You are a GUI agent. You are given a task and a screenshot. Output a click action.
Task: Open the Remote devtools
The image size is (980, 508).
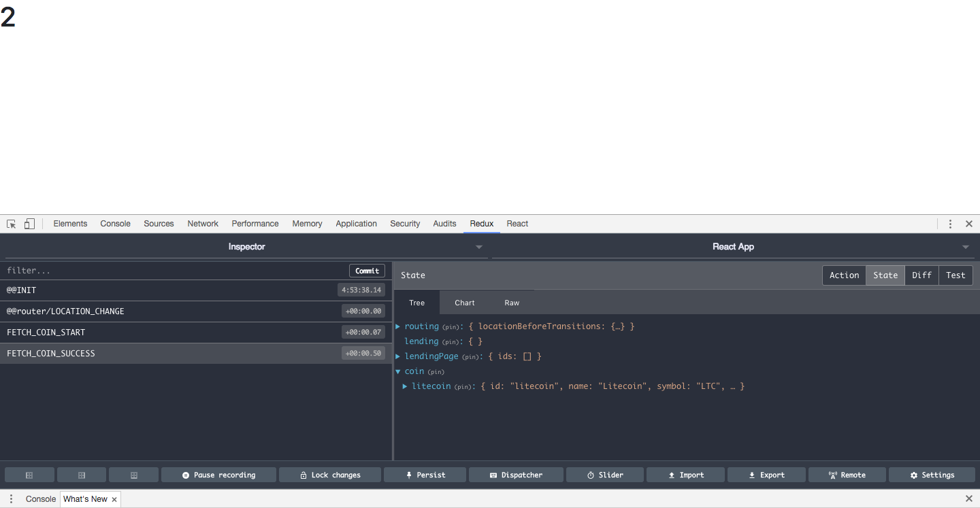click(x=847, y=475)
